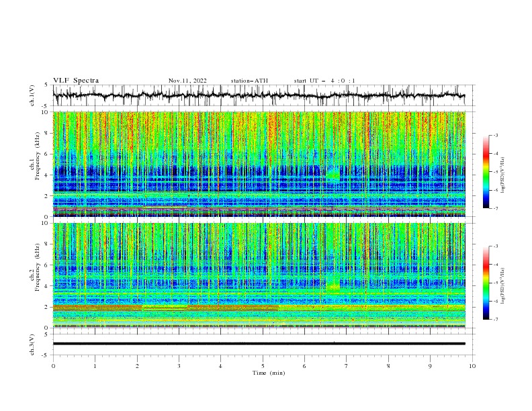The height and width of the screenshot is (411, 532).
Task: Click the "Time (min)" axis label
Action: pos(269,373)
